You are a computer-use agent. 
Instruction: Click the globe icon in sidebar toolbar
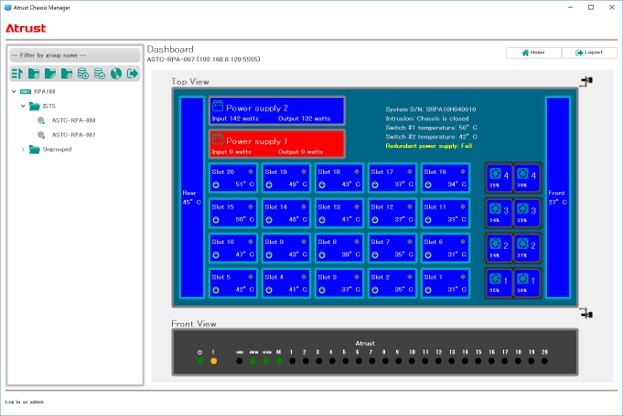click(115, 74)
